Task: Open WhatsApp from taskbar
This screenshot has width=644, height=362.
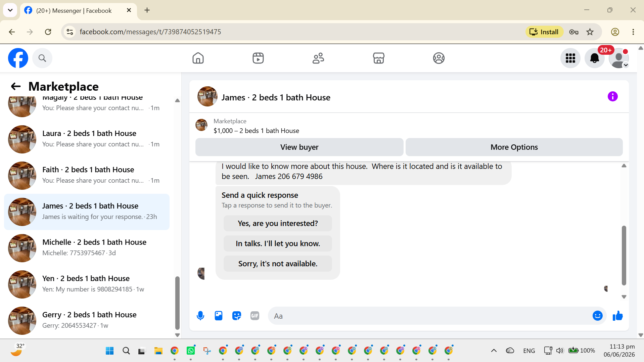Action: [x=190, y=351]
